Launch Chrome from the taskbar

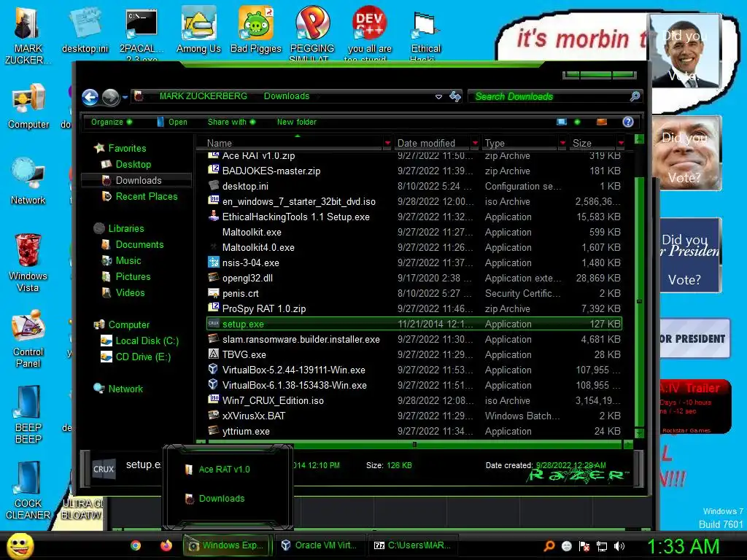coord(136,545)
